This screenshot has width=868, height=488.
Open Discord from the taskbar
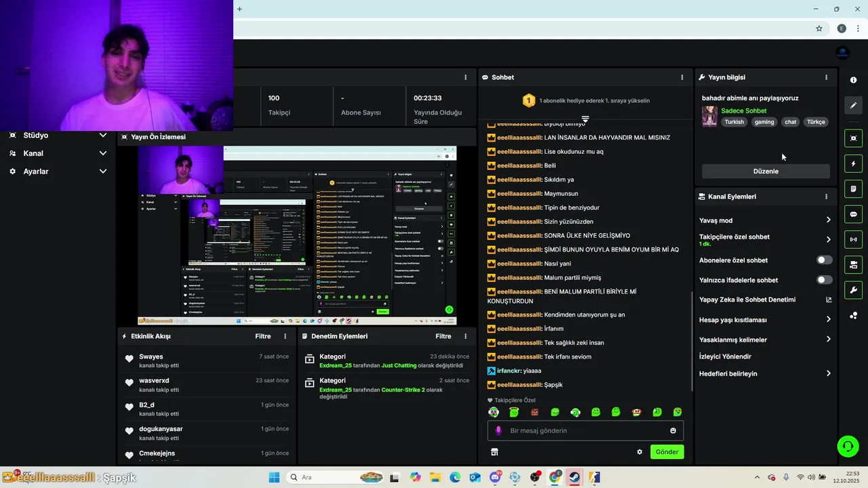(495, 477)
